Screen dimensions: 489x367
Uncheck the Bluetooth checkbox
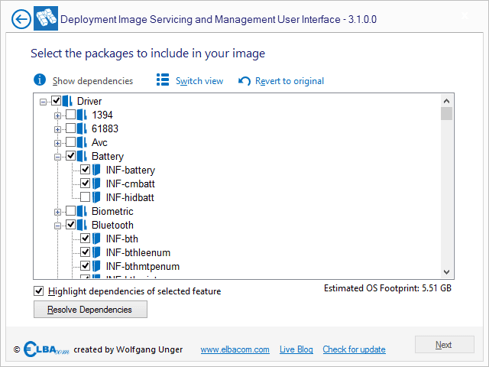pos(70,225)
